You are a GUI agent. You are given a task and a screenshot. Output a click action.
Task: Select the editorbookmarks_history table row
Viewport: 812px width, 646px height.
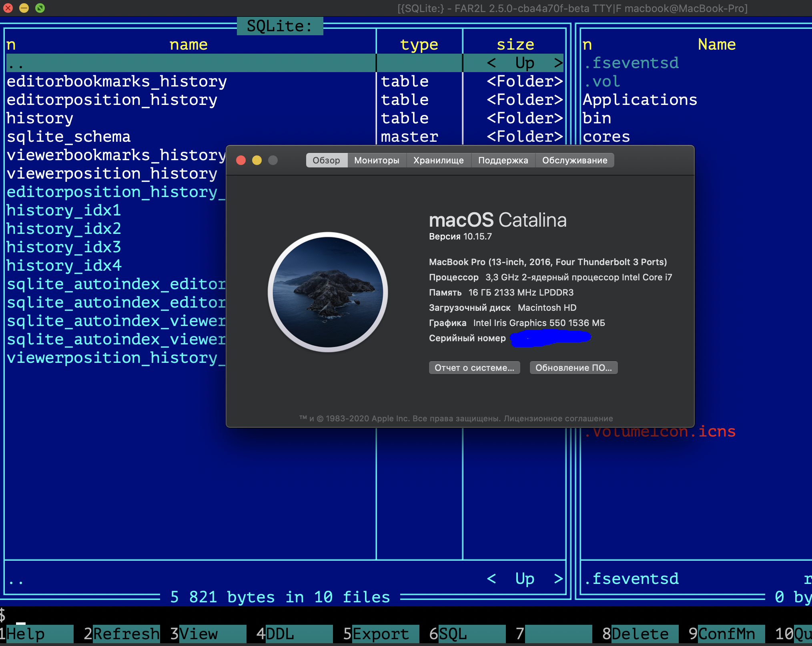coord(117,82)
